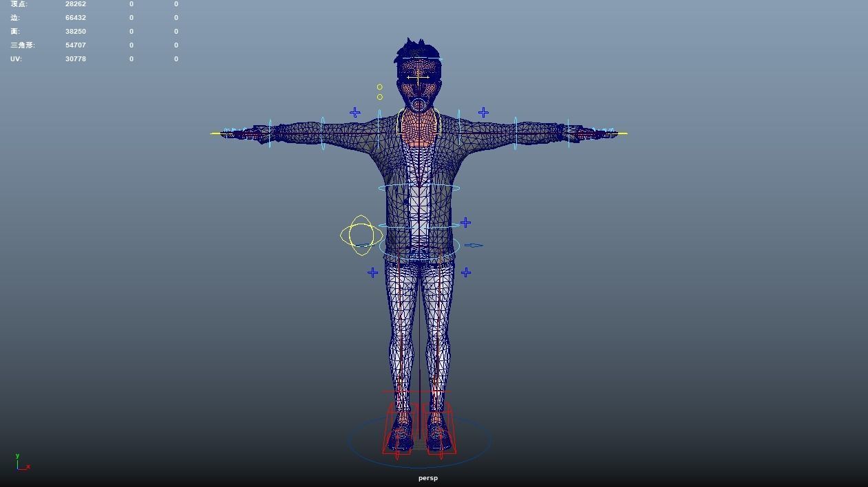Toggle selection of the left shoulder plus-shaped control
Image resolution: width=868 pixels, height=487 pixels.
[354, 111]
